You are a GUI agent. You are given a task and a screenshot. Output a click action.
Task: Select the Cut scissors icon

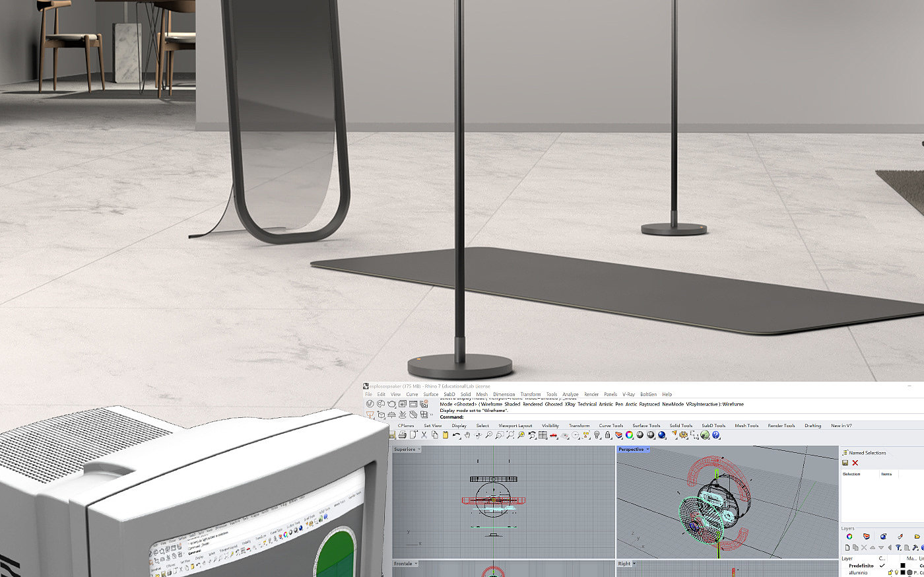(x=424, y=435)
